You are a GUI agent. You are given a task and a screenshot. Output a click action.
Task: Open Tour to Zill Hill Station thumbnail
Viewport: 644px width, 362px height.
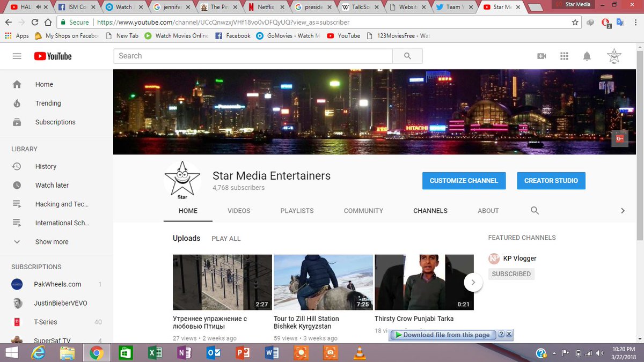(x=323, y=282)
